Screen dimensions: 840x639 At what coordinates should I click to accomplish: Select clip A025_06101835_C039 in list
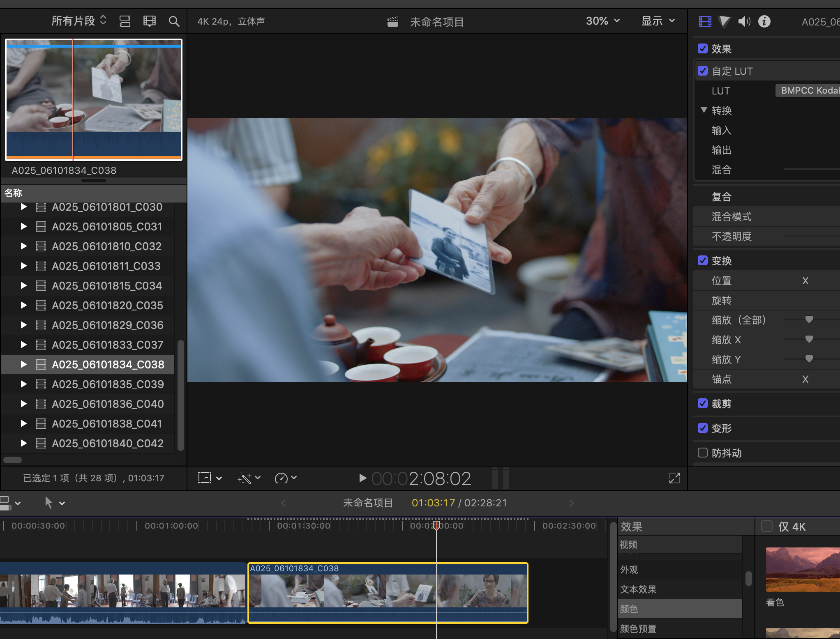(87, 384)
